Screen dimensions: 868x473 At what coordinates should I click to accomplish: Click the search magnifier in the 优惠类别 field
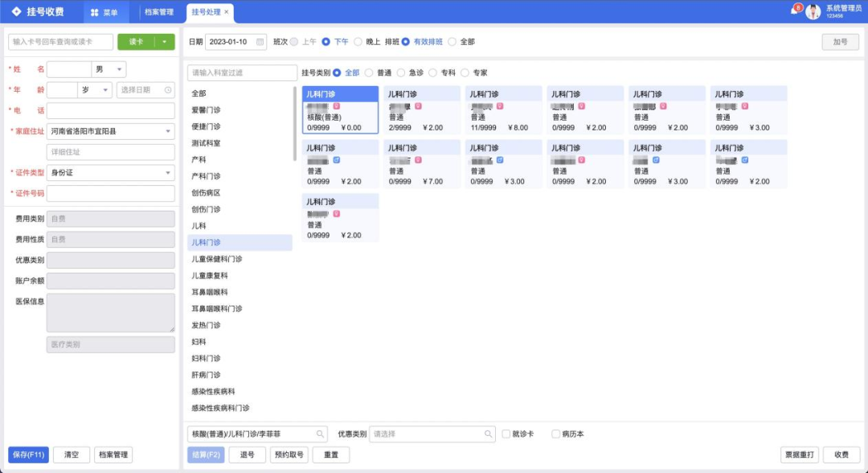point(489,433)
